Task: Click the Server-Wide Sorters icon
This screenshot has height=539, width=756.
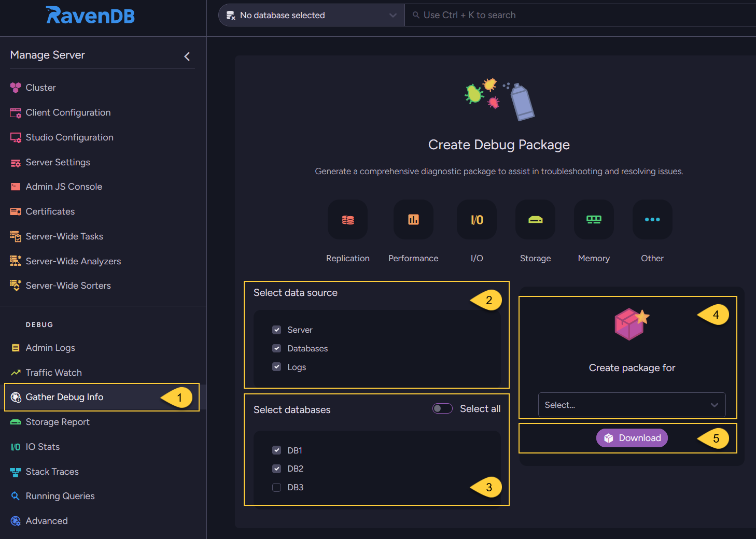Action: click(16, 286)
